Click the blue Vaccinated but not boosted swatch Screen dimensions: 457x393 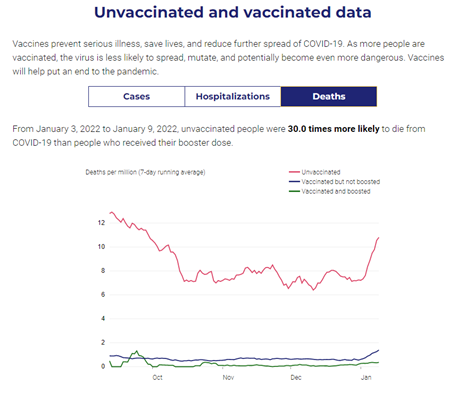point(294,182)
